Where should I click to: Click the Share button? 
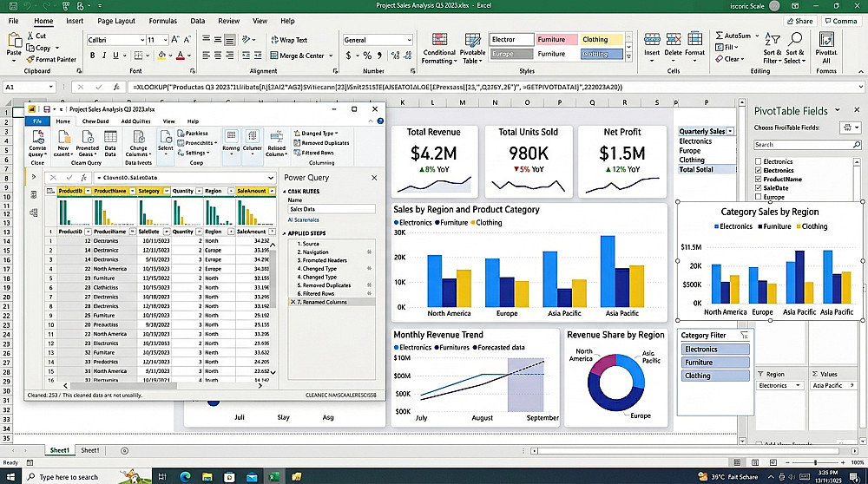point(800,21)
